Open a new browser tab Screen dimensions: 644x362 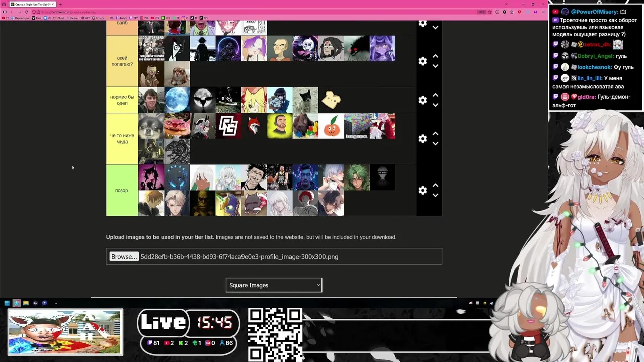(x=60, y=4)
